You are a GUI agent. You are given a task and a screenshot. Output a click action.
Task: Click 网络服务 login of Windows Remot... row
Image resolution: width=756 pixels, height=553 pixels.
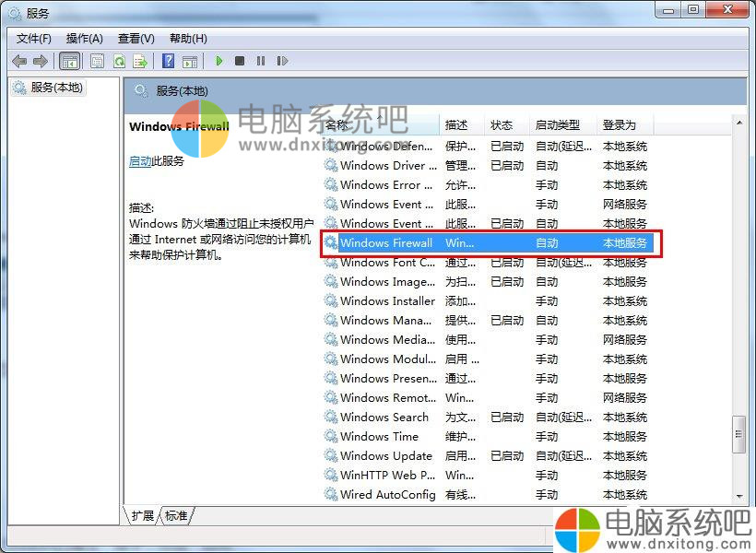[x=625, y=398]
